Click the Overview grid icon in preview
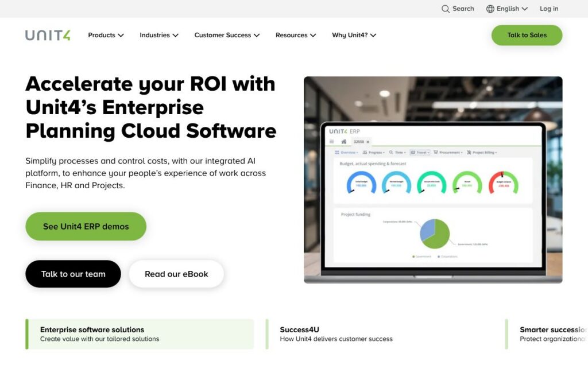Viewport: 588px width, 392px height. point(336,153)
